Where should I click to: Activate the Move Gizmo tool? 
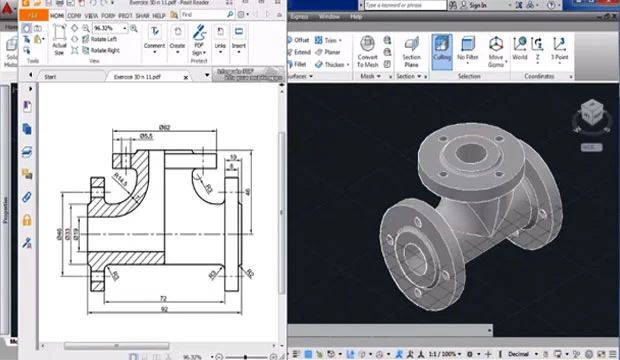[495, 52]
